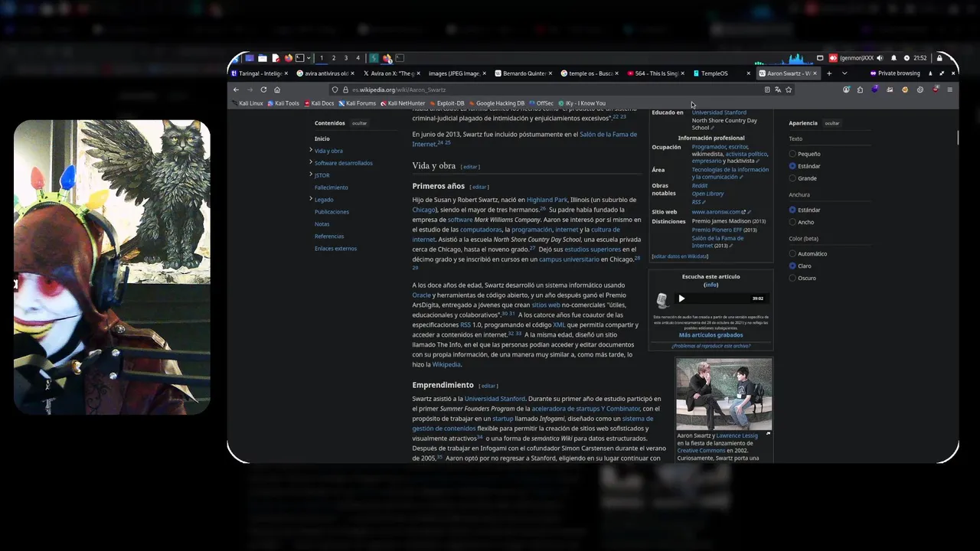This screenshot has height=551, width=980.
Task: Open Exploit-DB bookmark
Action: (447, 103)
